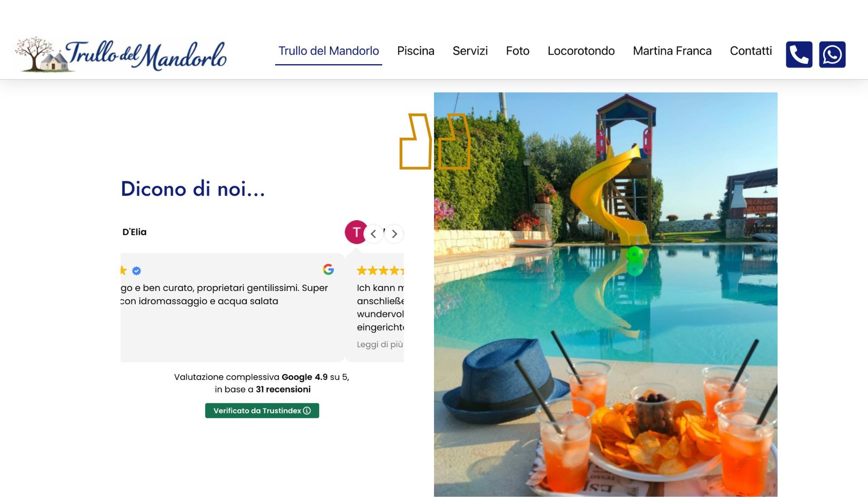Click the reviewer avatar with the letter T

click(356, 232)
